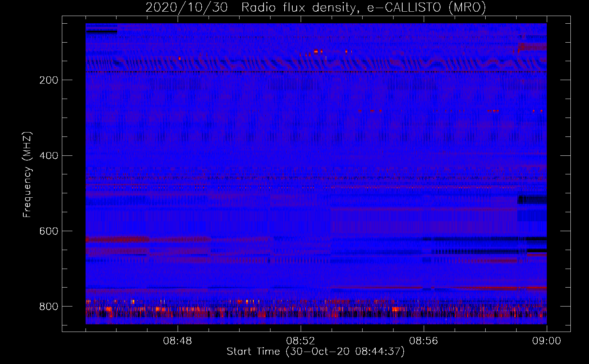Click the '200' frequency tick label
This screenshot has width=589, height=364.
(49, 80)
